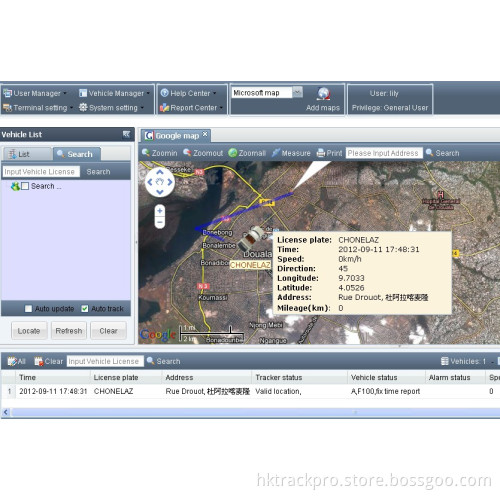Viewport: 500px width, 500px height.
Task: Click the Print tool
Action: pos(329,153)
